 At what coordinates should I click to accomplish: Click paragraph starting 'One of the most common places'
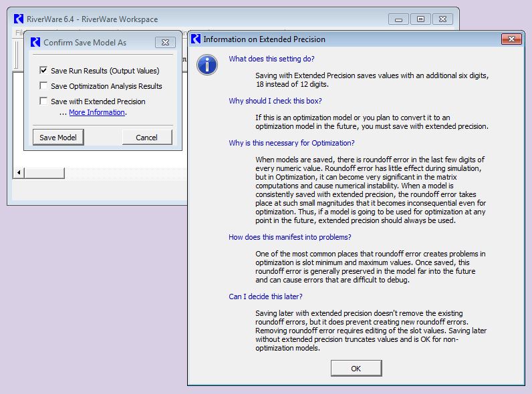370,267
